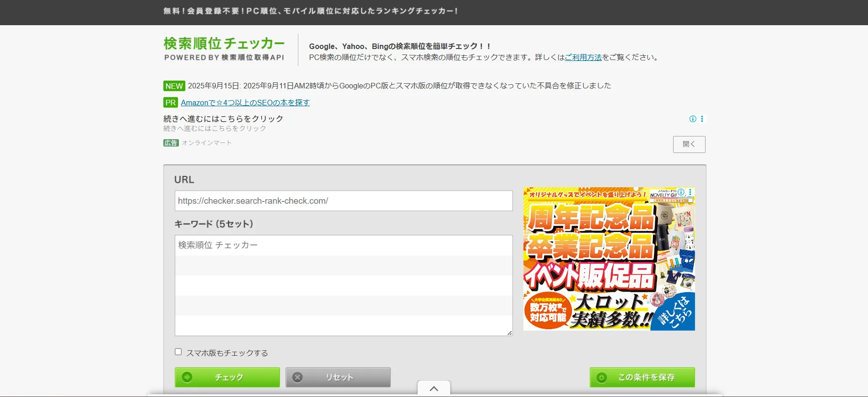Click 詳しくはこちら corner of the banner ad
The height and width of the screenshot is (397, 868).
675,313
